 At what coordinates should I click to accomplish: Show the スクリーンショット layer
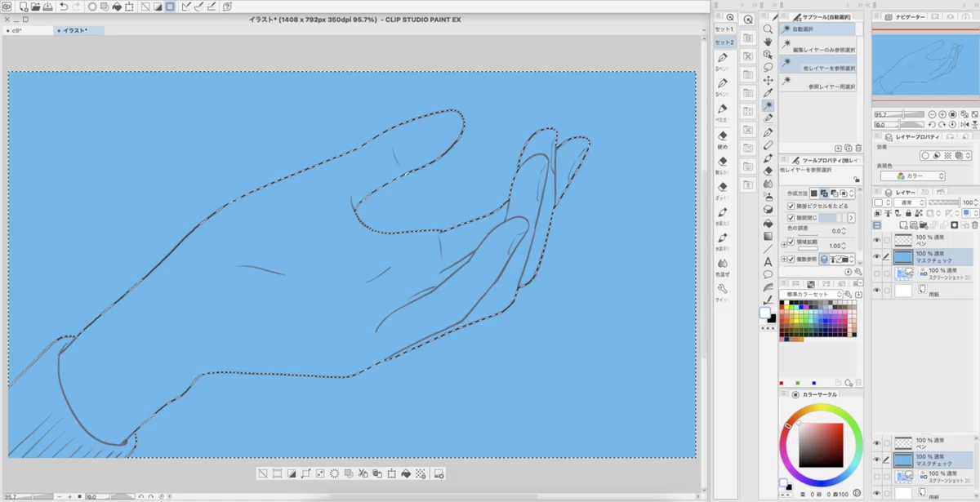[x=877, y=273]
